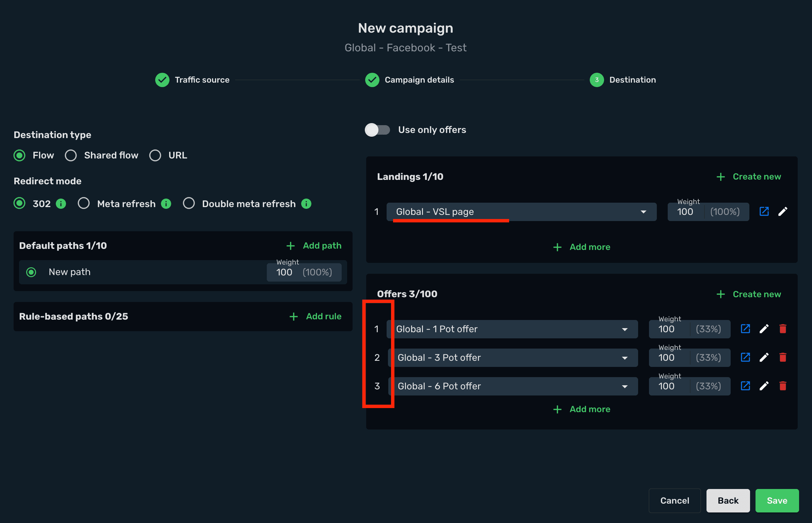Edit weight field of Global - VSL page landing
This screenshot has width=812, height=523.
(x=708, y=212)
